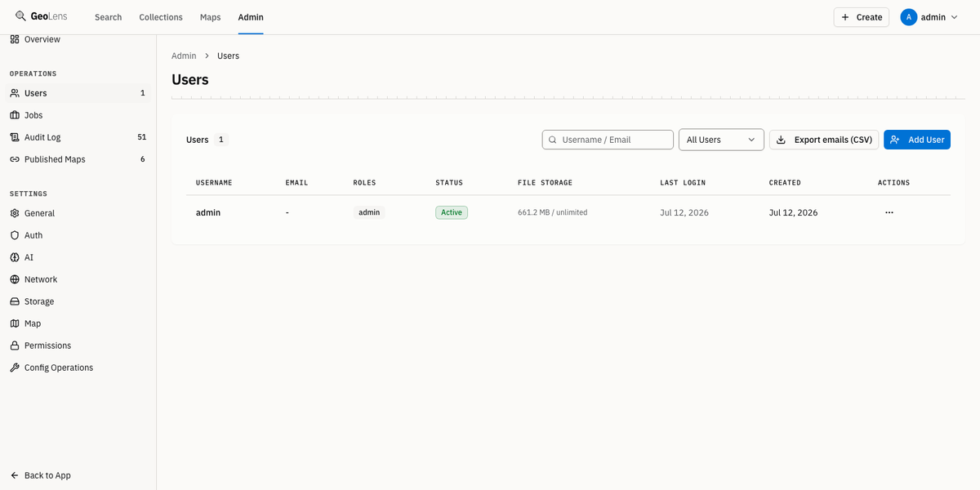
Task: Click Export emails (CSV) button
Action: 824,140
